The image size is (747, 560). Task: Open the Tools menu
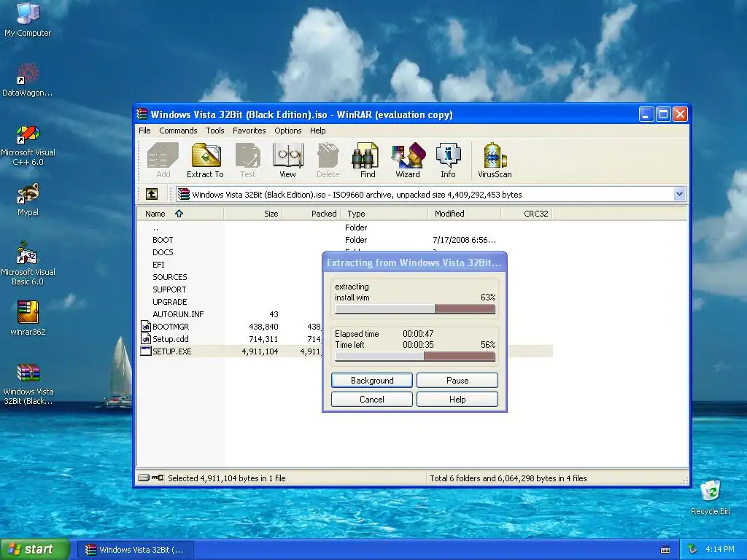click(x=215, y=131)
